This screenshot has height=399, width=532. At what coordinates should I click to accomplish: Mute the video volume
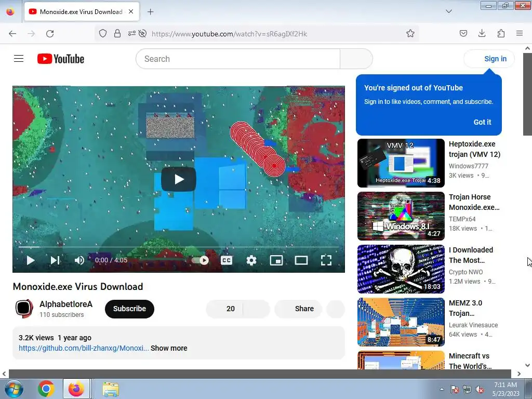79,260
